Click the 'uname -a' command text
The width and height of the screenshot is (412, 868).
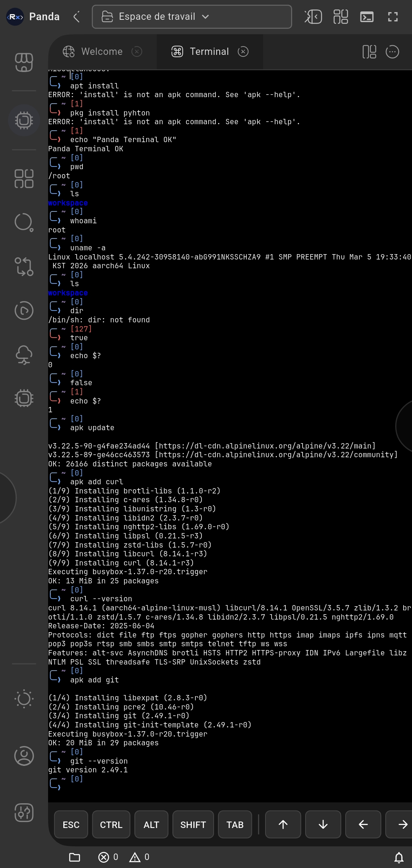(88, 248)
